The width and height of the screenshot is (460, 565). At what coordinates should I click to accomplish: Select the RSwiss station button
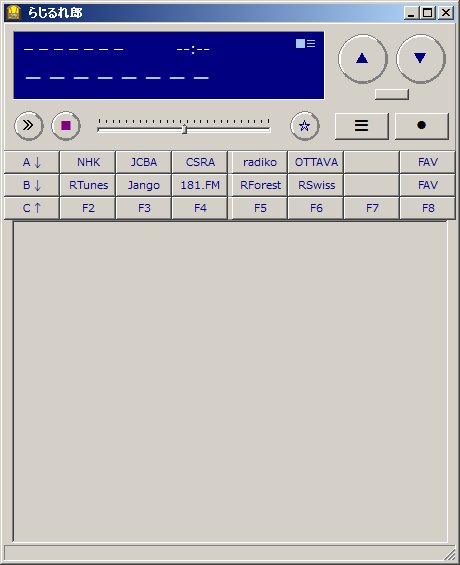[x=316, y=185]
